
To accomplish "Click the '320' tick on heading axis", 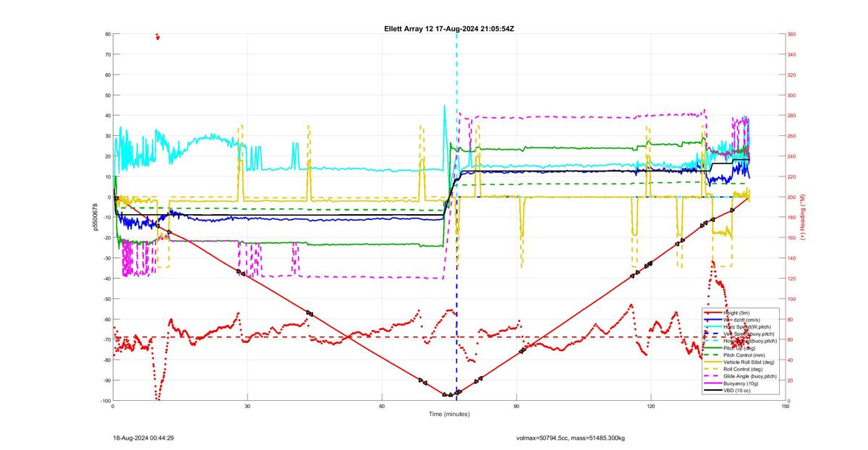I will (x=793, y=75).
